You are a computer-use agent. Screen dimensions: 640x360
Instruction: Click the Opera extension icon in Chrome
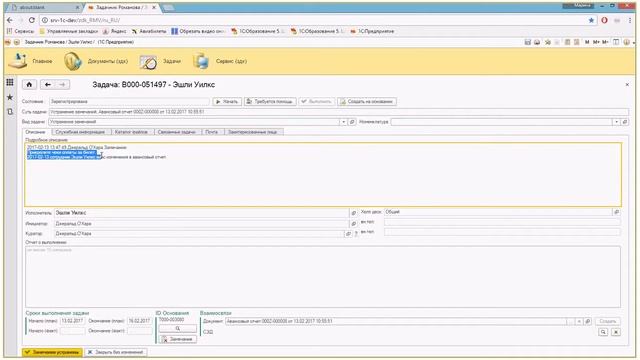tap(604, 20)
